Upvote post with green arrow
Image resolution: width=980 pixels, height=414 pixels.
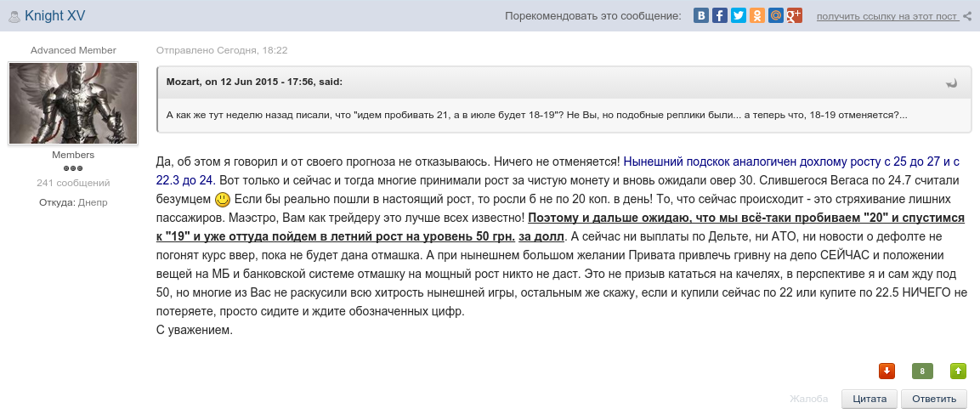(x=958, y=371)
